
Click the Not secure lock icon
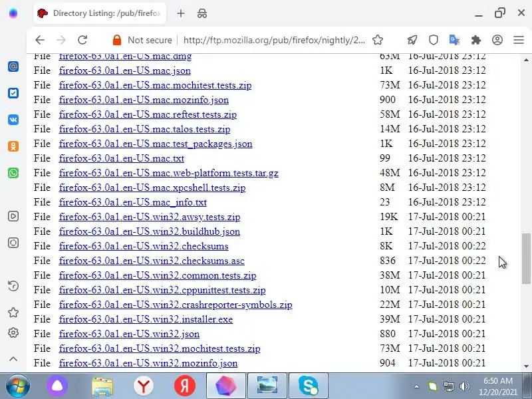pyautogui.click(x=117, y=40)
